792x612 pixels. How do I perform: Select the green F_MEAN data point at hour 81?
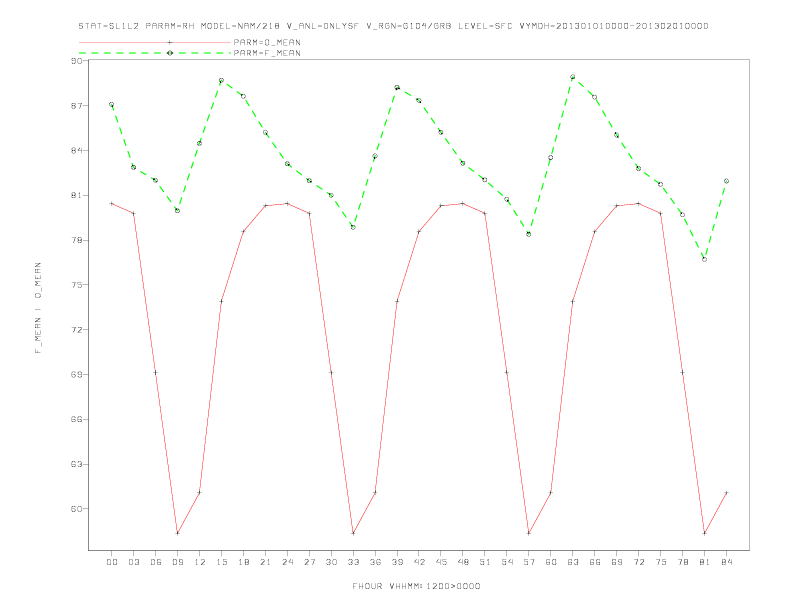[704, 259]
